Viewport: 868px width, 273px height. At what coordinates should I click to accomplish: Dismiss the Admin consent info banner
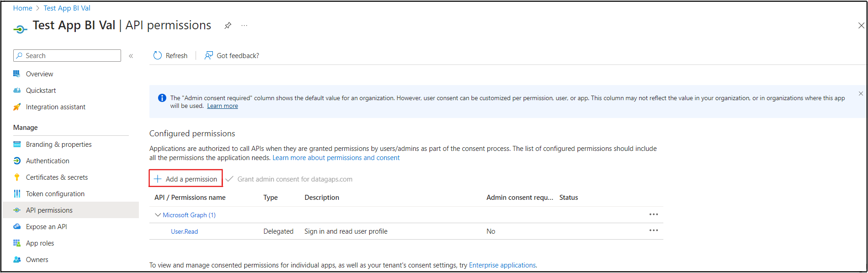tap(861, 94)
